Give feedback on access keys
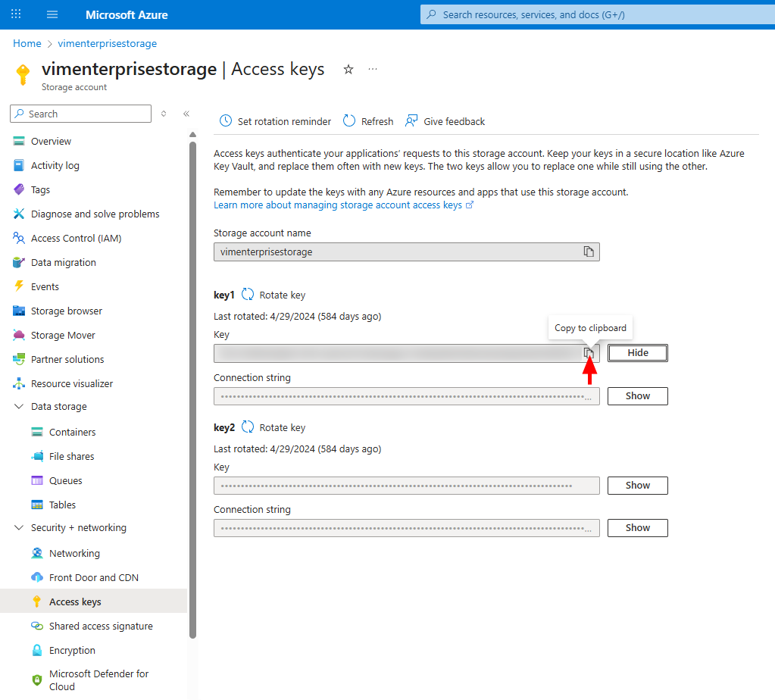 (445, 120)
